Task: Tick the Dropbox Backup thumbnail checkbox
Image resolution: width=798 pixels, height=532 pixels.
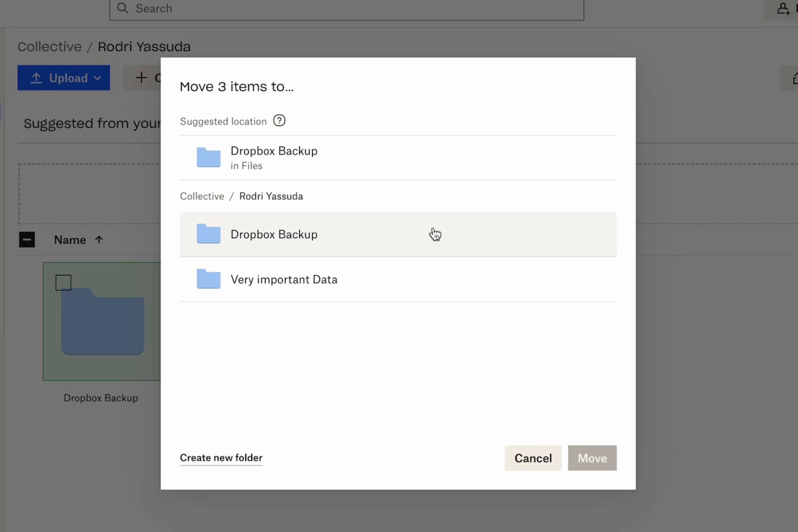Action: 64,283
